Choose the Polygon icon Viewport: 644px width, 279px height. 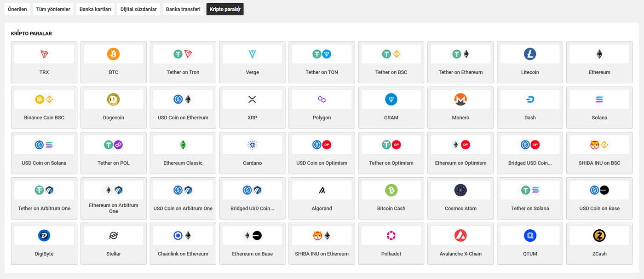coord(322,99)
